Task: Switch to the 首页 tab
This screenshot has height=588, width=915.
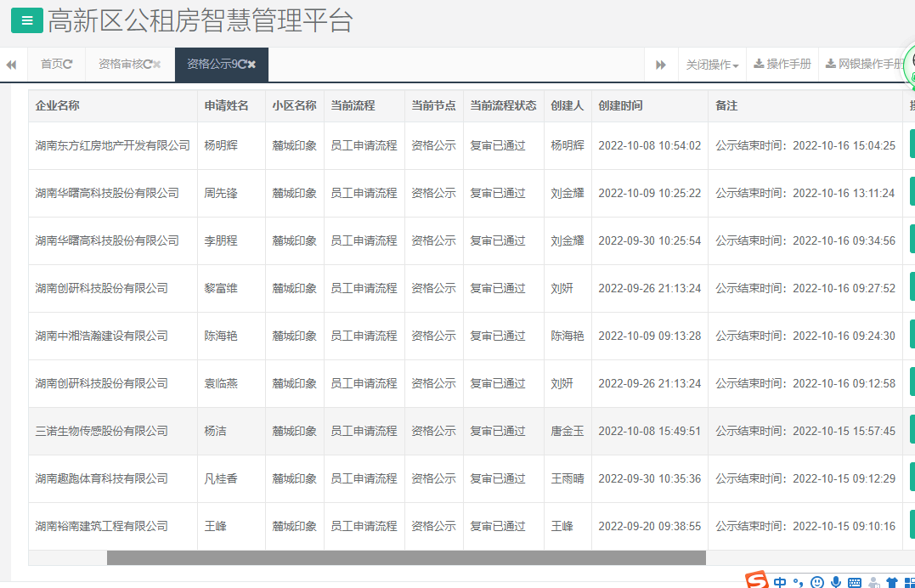Action: tap(56, 64)
